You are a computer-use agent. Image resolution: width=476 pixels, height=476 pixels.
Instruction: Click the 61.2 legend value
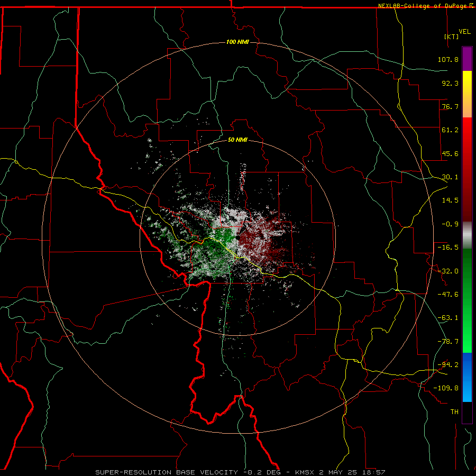(x=450, y=130)
